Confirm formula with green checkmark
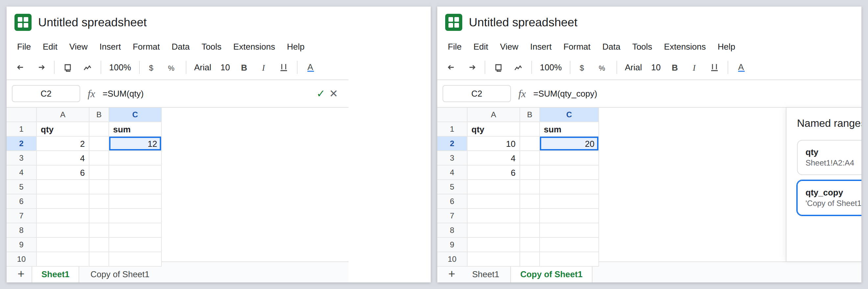This screenshot has width=868, height=289. [320, 94]
